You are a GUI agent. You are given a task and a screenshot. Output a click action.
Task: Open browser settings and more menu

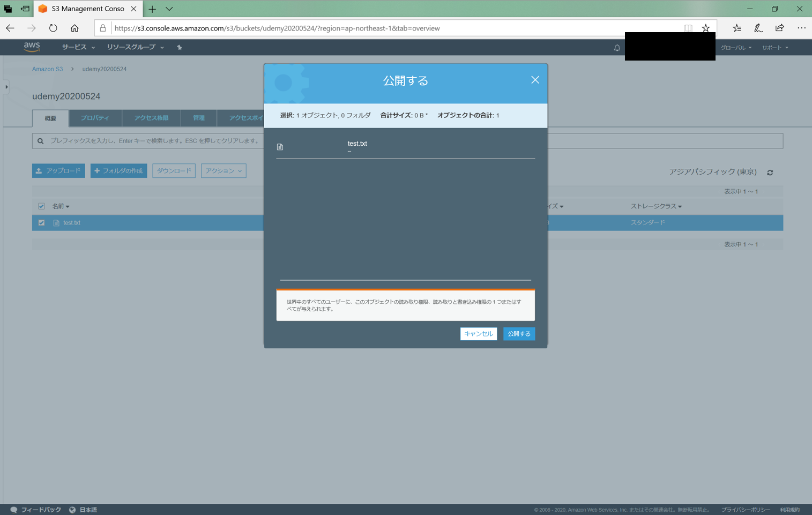coord(801,28)
